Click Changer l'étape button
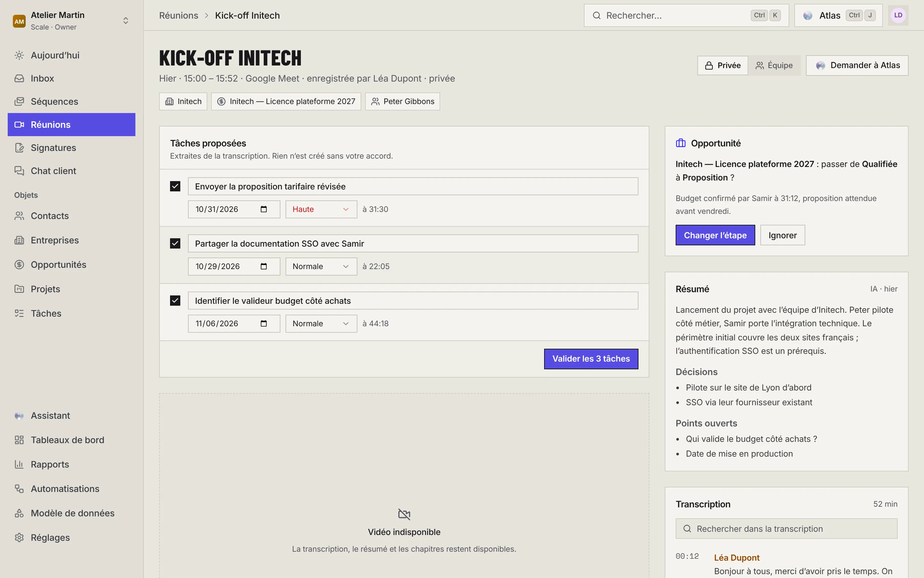 point(715,235)
